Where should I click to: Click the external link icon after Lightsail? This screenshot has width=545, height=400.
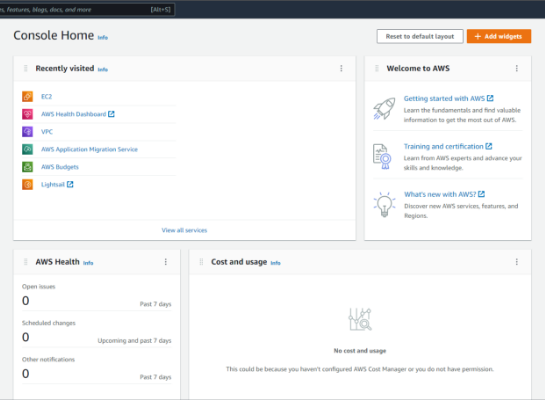[70, 184]
